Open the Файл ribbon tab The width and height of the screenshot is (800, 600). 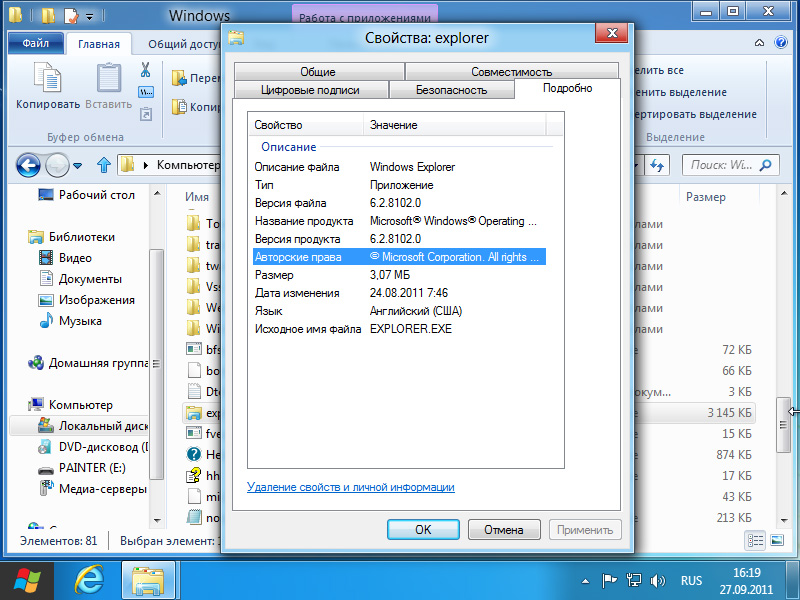(36, 43)
